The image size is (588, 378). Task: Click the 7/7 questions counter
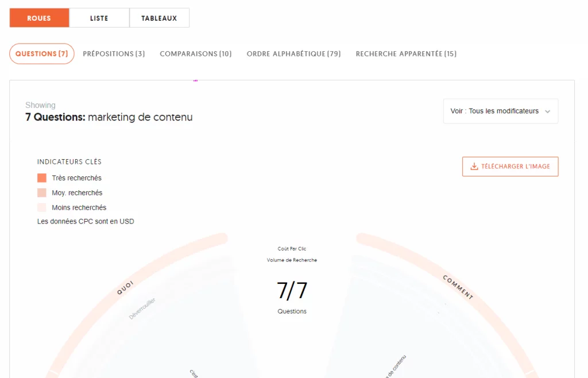pos(292,291)
